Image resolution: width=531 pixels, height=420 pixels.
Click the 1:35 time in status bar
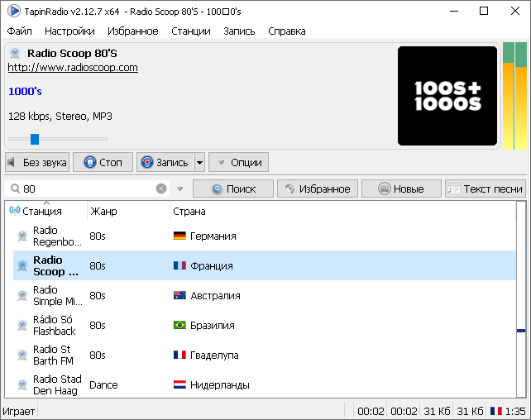515,411
